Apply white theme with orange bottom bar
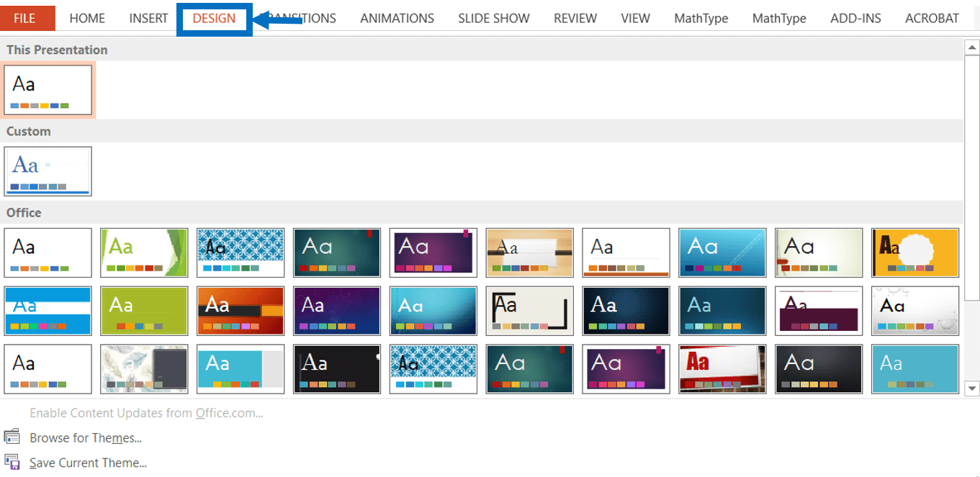The height and width of the screenshot is (477, 980). coord(626,253)
